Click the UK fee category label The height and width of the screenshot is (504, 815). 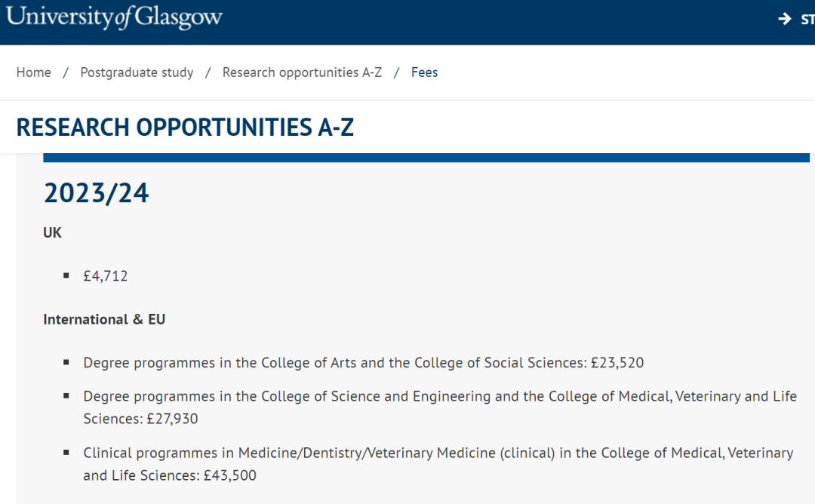pos(52,232)
